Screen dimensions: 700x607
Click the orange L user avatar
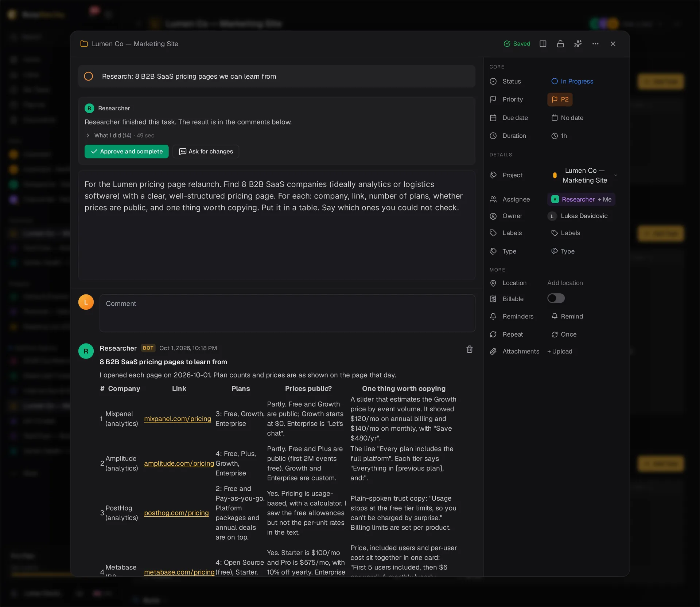click(x=86, y=302)
